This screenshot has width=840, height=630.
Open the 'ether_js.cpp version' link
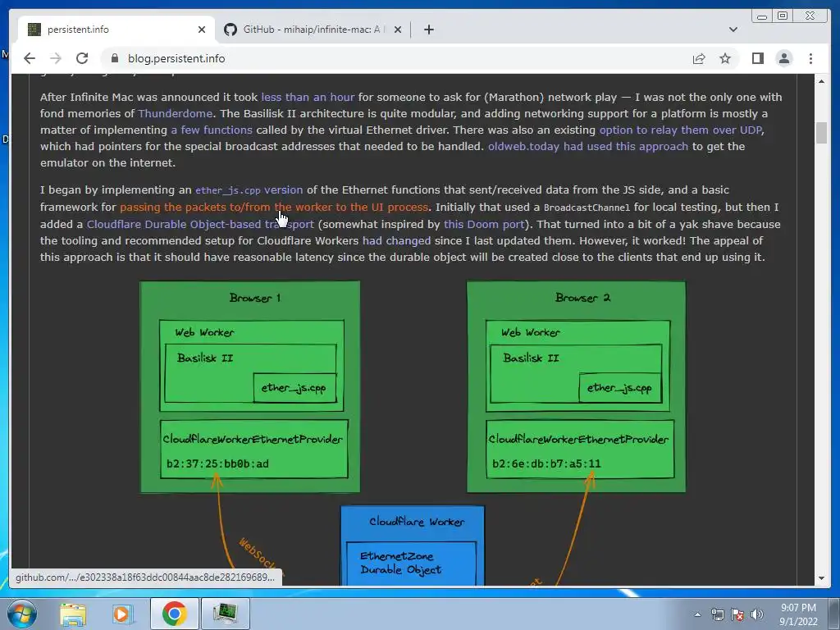pos(249,189)
